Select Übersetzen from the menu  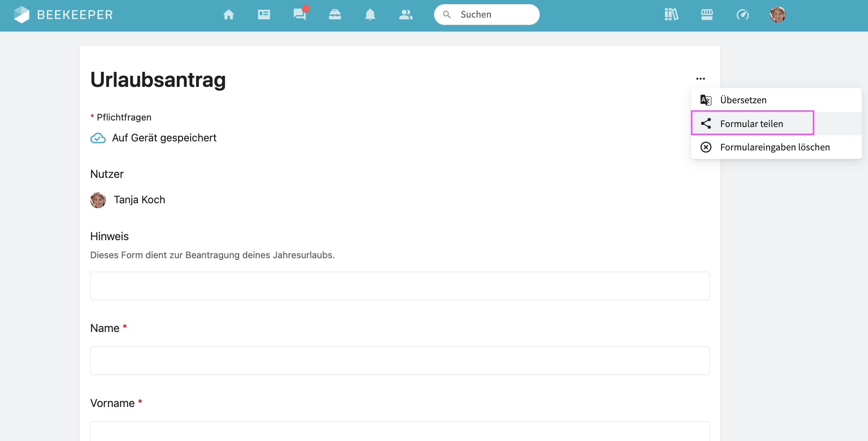click(x=743, y=100)
